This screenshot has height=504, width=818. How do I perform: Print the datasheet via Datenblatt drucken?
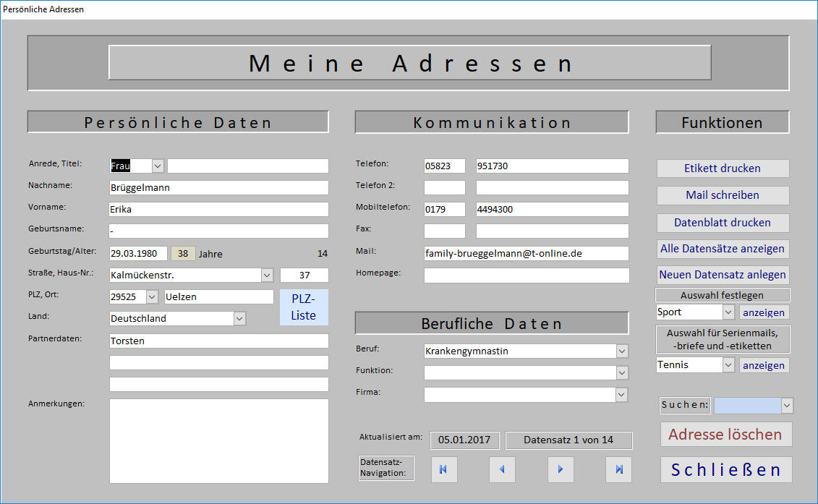(x=723, y=223)
